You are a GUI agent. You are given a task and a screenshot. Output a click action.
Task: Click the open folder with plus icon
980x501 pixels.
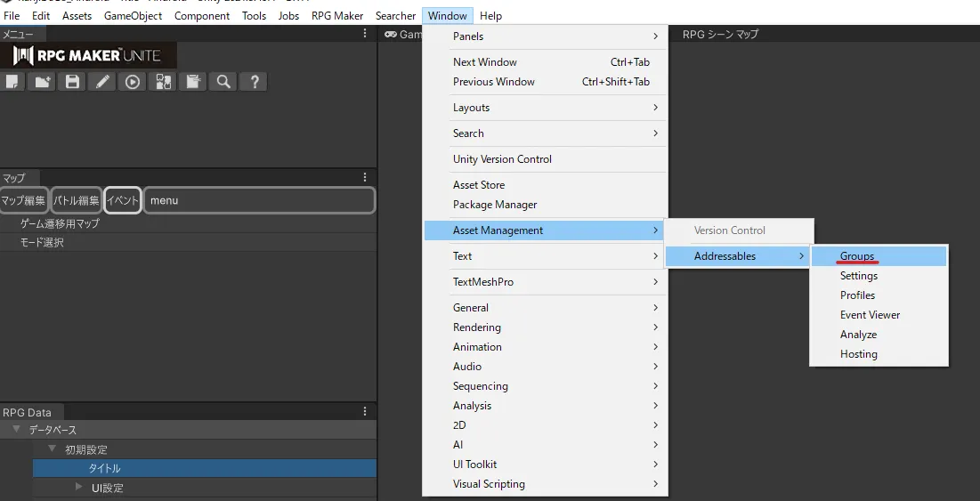click(42, 82)
